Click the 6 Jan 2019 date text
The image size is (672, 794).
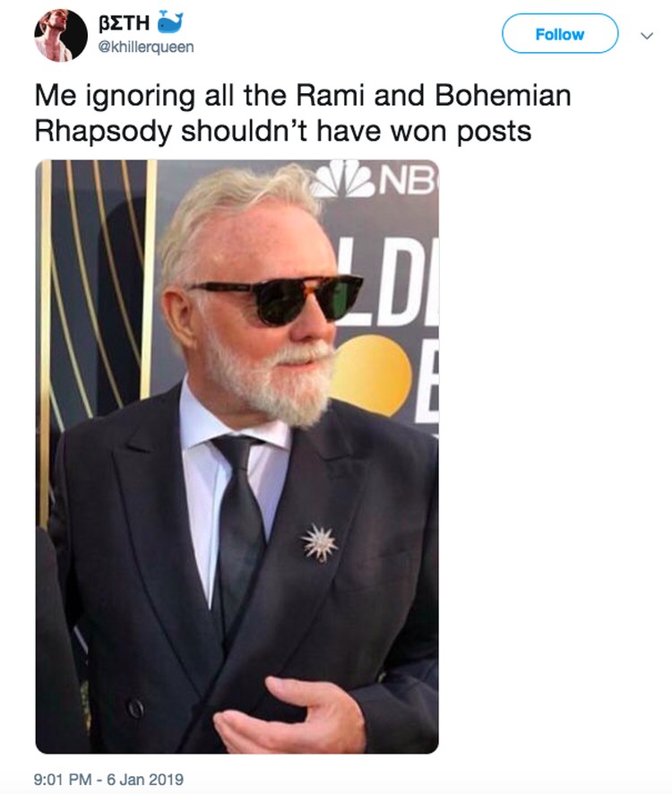[145, 779]
